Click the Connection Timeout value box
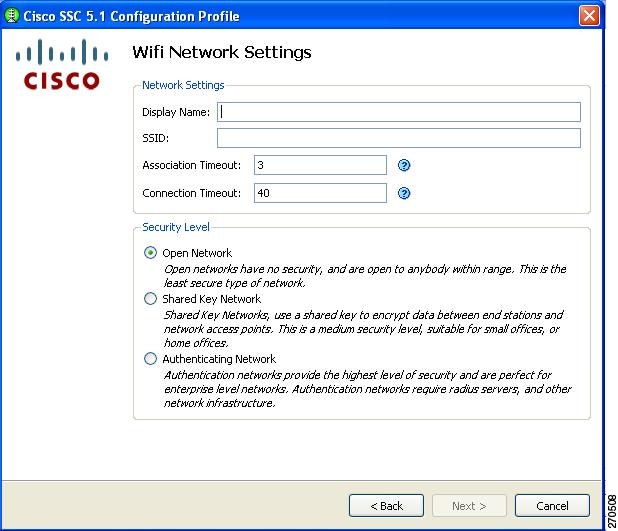 320,193
